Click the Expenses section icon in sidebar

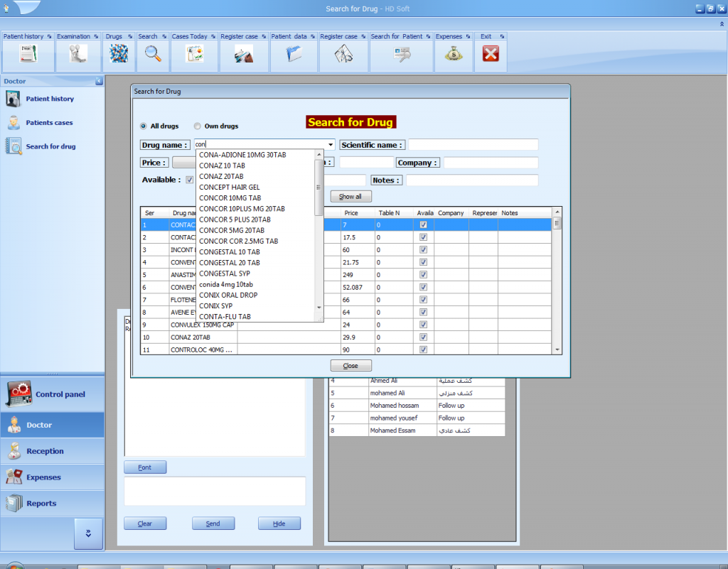pyautogui.click(x=14, y=477)
